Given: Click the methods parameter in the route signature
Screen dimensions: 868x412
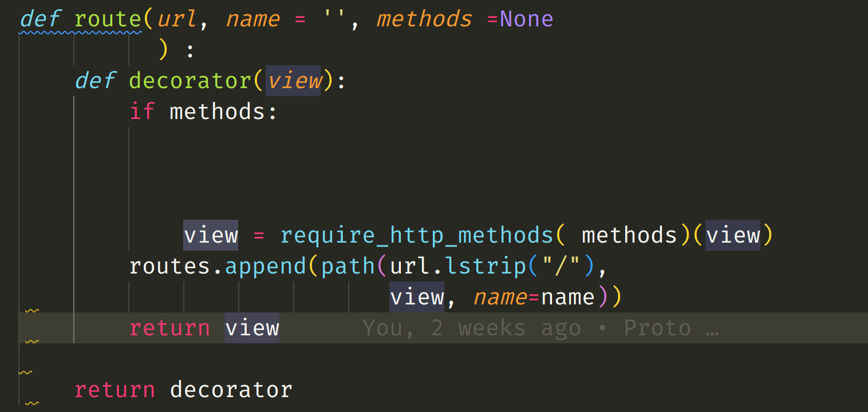Looking at the screenshot, I should point(424,19).
